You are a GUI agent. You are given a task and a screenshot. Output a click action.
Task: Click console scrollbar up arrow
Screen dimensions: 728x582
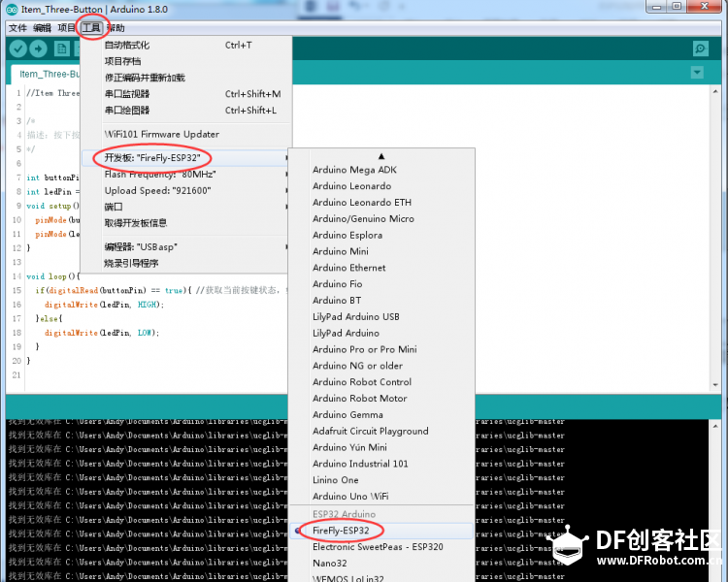point(715,426)
